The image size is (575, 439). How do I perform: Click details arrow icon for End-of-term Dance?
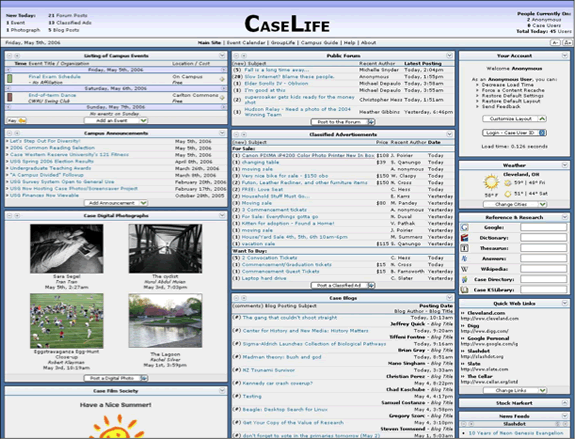click(222, 98)
